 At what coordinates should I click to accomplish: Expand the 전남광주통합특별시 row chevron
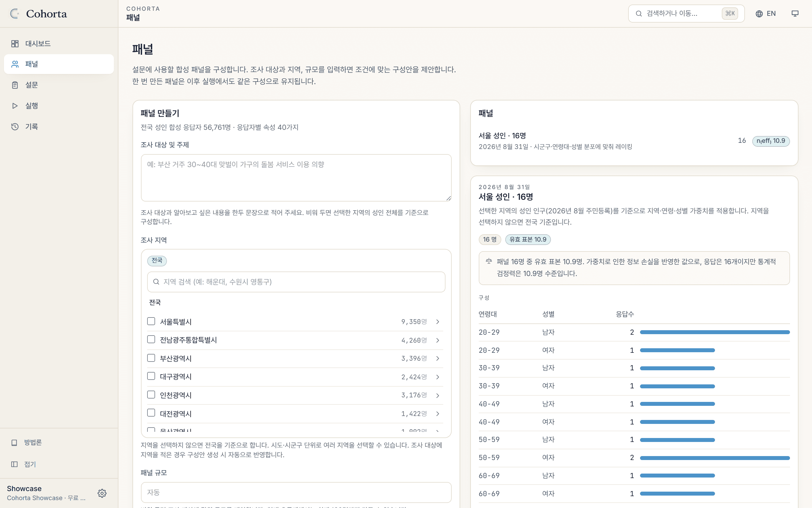(438, 340)
